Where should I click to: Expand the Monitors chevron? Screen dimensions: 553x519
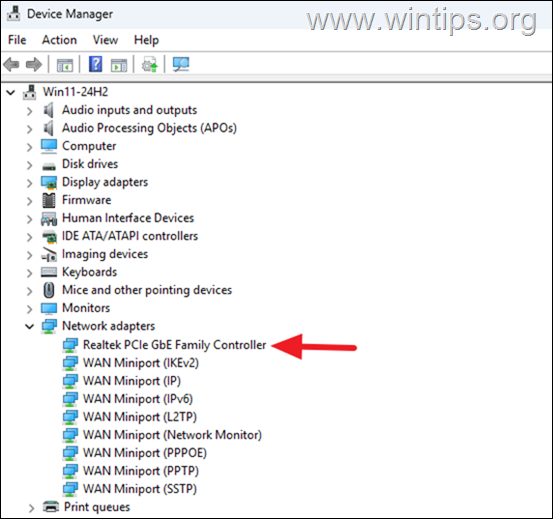click(30, 309)
